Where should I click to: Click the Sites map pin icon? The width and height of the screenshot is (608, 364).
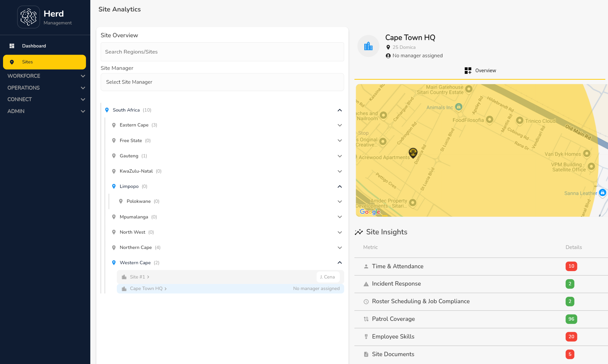click(12, 62)
